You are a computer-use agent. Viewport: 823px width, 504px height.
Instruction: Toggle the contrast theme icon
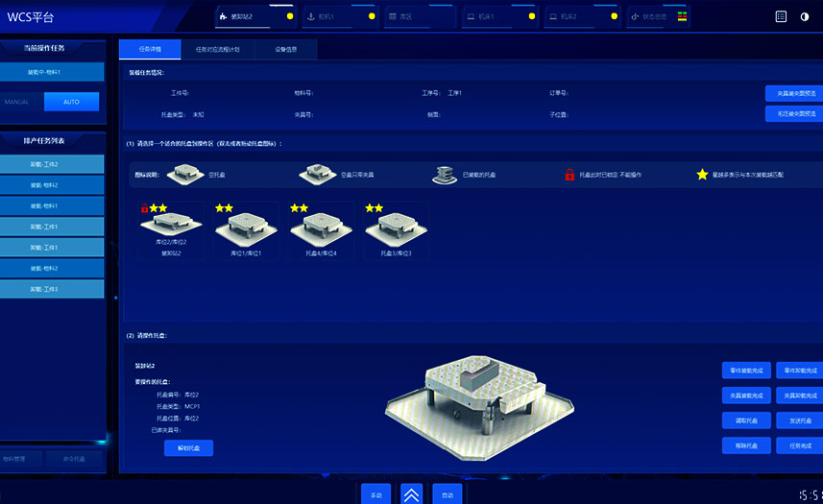pyautogui.click(x=805, y=16)
